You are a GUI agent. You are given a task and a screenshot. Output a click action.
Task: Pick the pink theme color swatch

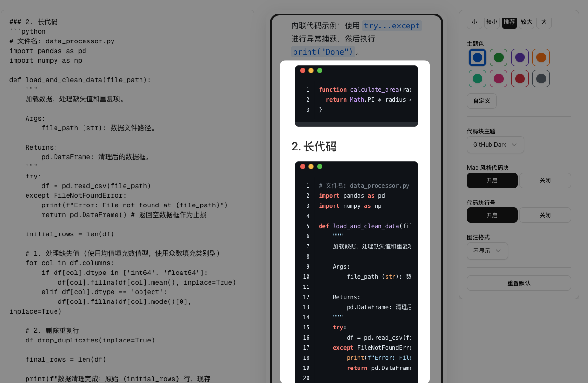[498, 79]
